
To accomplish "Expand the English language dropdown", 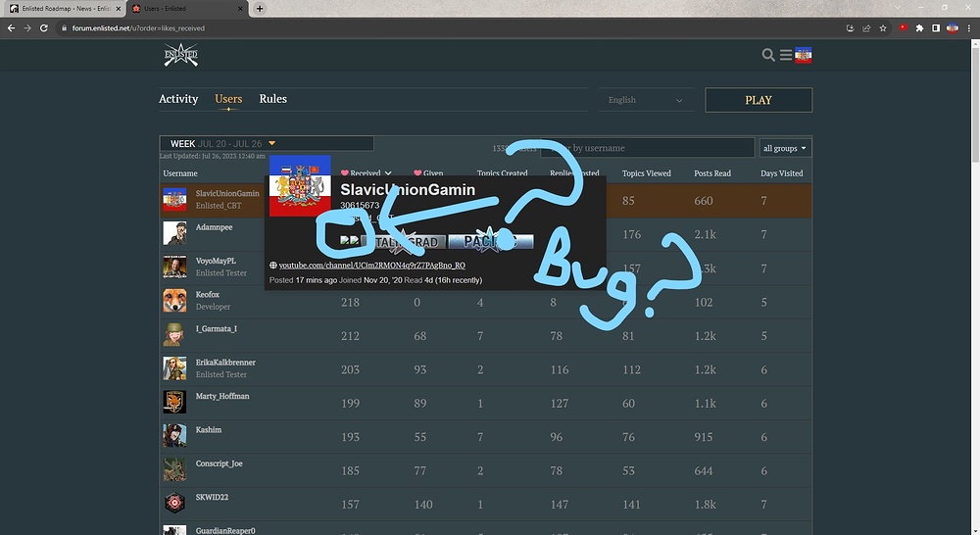I will pos(645,100).
